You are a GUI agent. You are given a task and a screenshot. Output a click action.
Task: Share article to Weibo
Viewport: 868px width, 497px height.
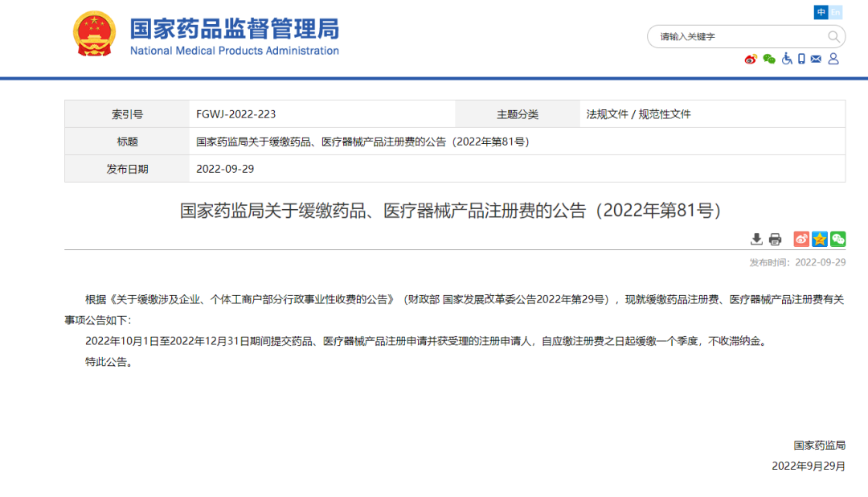pyautogui.click(x=801, y=239)
